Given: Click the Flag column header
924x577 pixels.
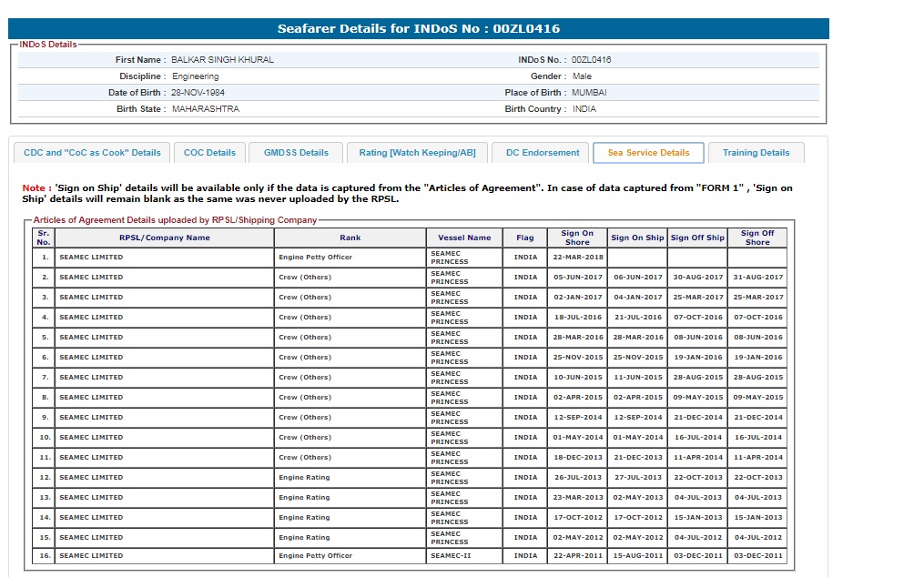Looking at the screenshot, I should (x=525, y=238).
